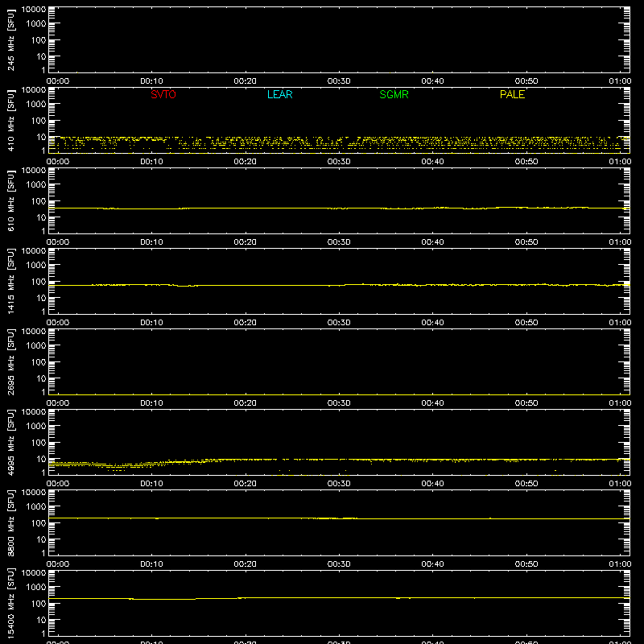This screenshot has width=644, height=644.
Task: Click the 100 y-axis value on the 245 MHz plot
Action: (x=39, y=40)
